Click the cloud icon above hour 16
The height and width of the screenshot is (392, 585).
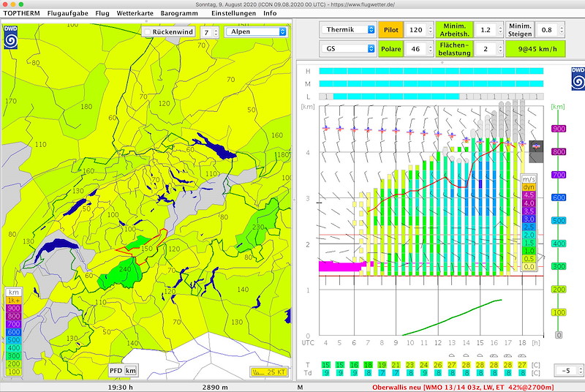tap(494, 355)
